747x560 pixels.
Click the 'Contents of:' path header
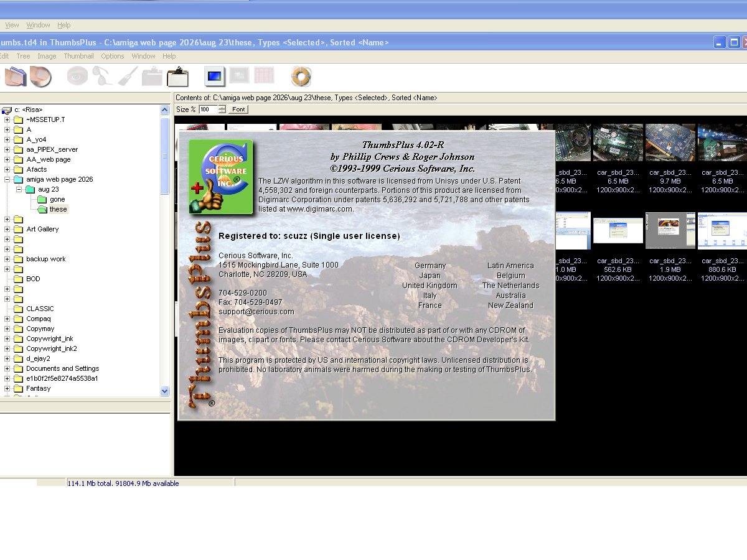pyautogui.click(x=306, y=98)
